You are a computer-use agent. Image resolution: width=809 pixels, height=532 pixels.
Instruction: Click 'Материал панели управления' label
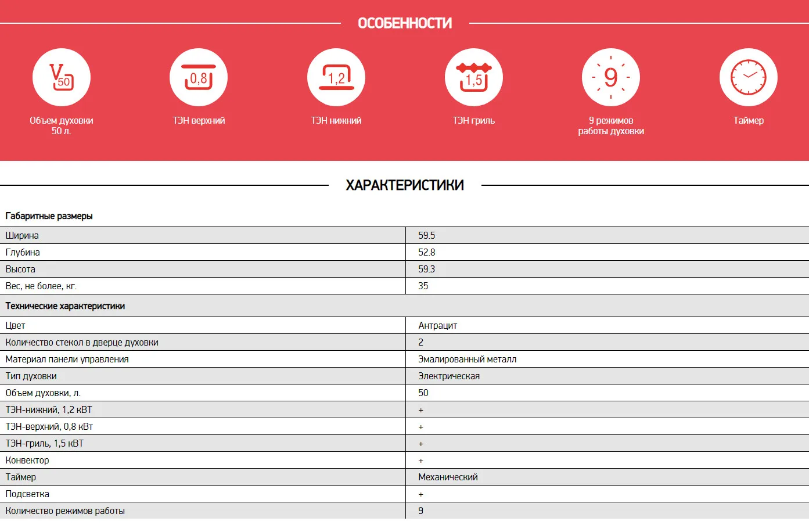pyautogui.click(x=67, y=359)
